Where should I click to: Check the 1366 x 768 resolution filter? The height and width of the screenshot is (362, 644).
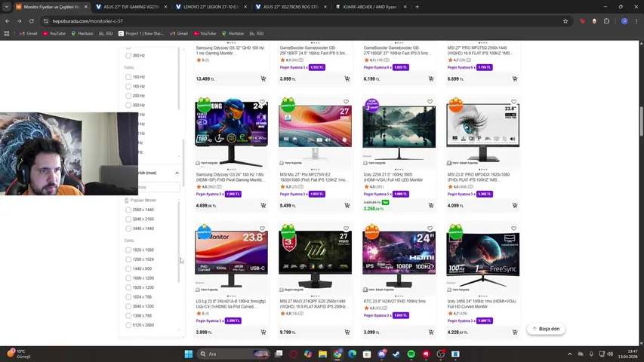point(128,316)
